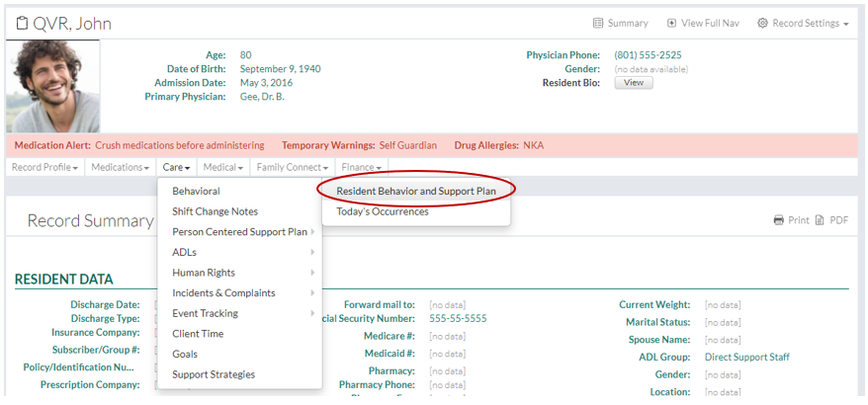
Task: Expand Person Centered Support Plan submenu
Action: click(240, 232)
